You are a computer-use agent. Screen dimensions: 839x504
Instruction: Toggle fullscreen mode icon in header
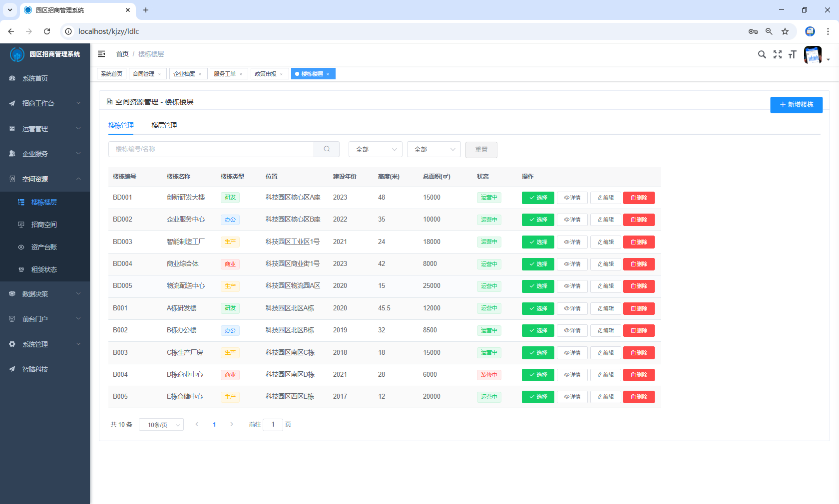[777, 54]
